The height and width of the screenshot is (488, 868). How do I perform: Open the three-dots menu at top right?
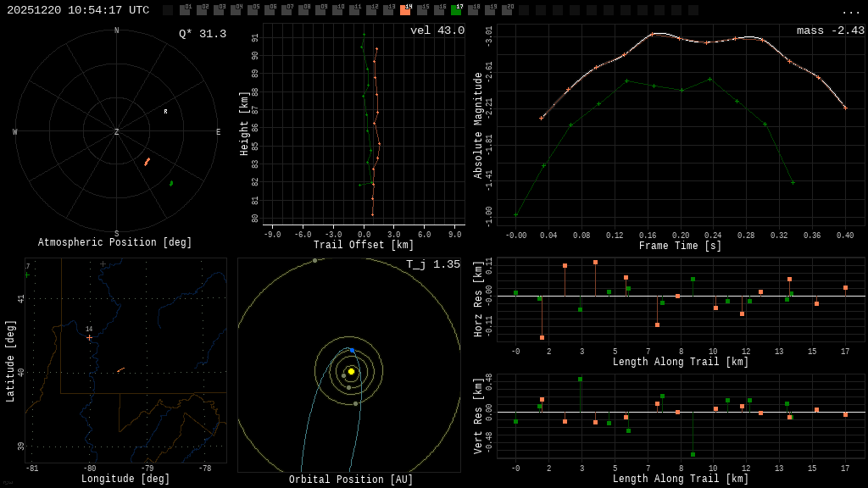[850, 11]
